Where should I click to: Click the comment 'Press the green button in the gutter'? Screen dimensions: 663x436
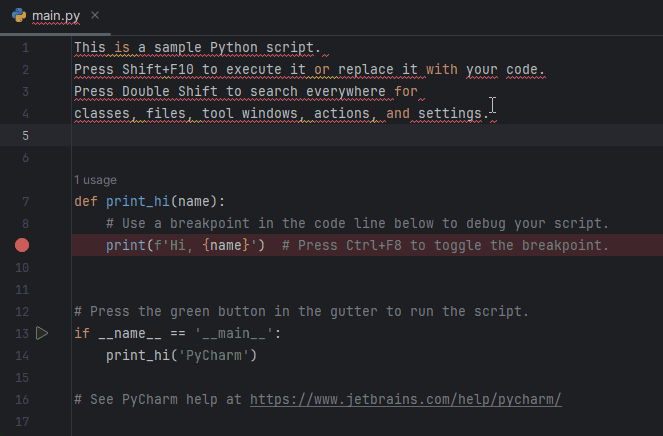[x=232, y=311]
